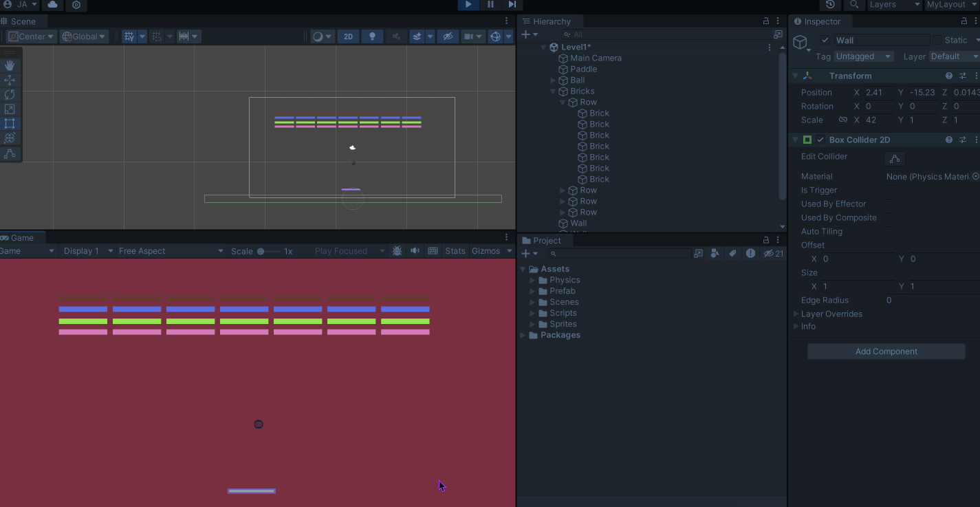Select the Hand tool in Scene toolbar

tap(10, 65)
